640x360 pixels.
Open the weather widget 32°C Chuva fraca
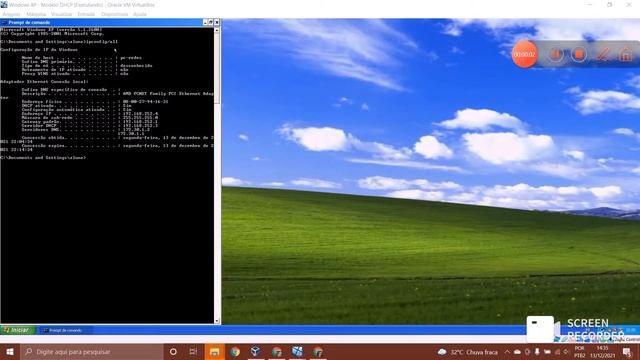click(x=468, y=352)
